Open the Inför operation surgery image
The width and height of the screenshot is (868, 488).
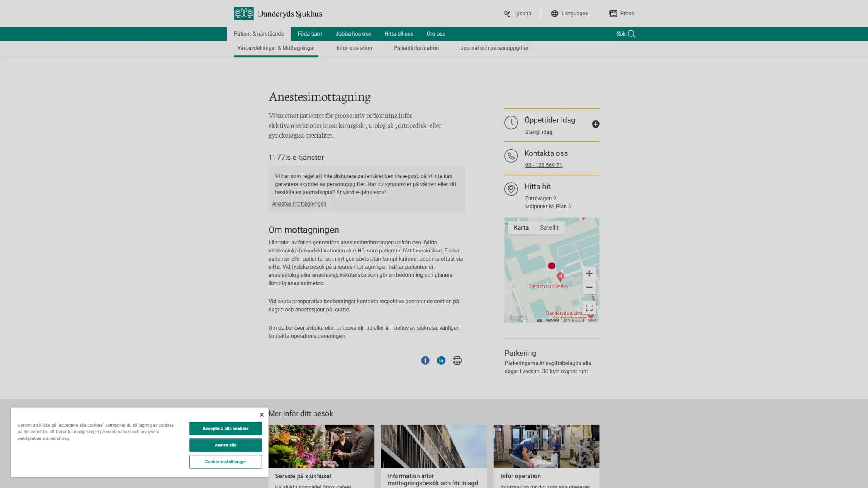(x=546, y=446)
